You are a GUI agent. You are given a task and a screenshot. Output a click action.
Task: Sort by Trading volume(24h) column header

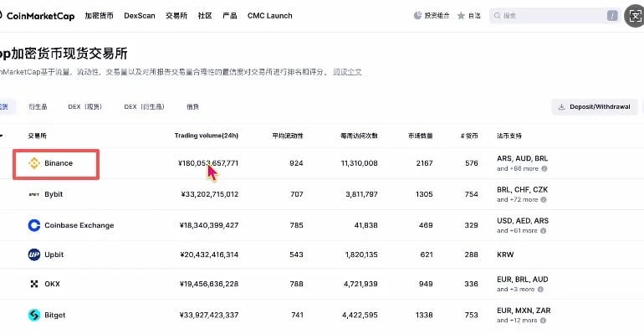[x=207, y=136]
